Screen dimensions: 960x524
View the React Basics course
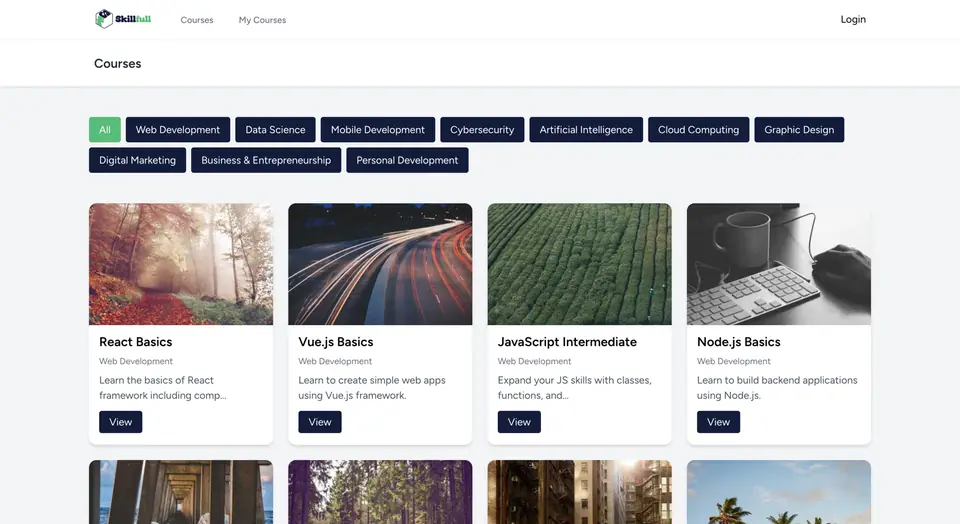[121, 422]
